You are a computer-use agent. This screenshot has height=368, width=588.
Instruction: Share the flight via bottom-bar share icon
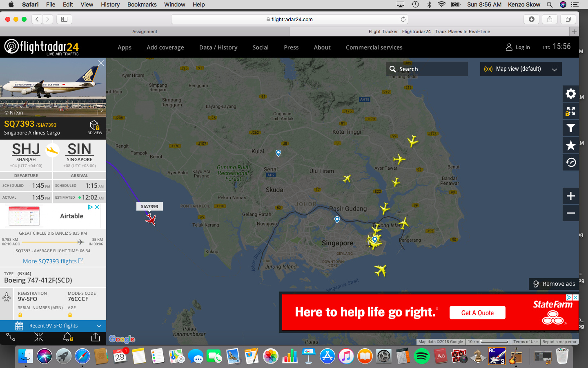(x=96, y=337)
